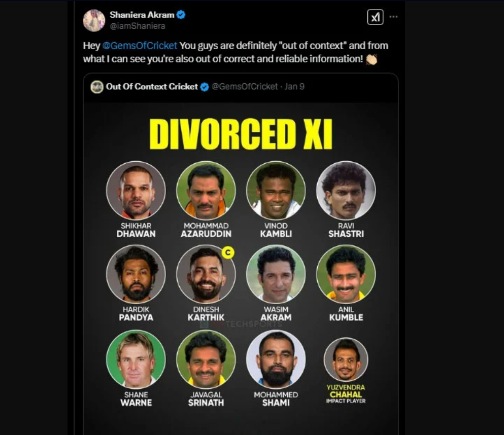Click the @GemsOfCricket handle in the quoted tweet
Image resolution: width=504 pixels, height=435 pixels.
coord(245,87)
